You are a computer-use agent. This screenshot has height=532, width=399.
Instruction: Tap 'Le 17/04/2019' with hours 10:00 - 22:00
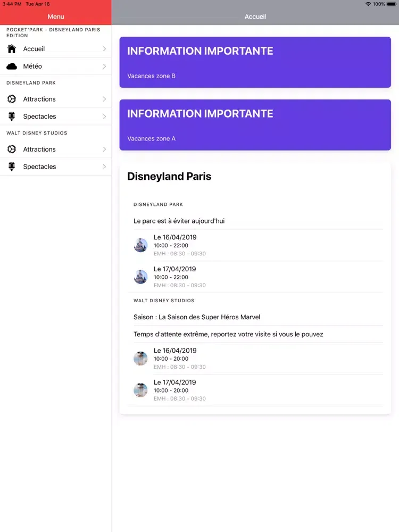[x=255, y=277]
